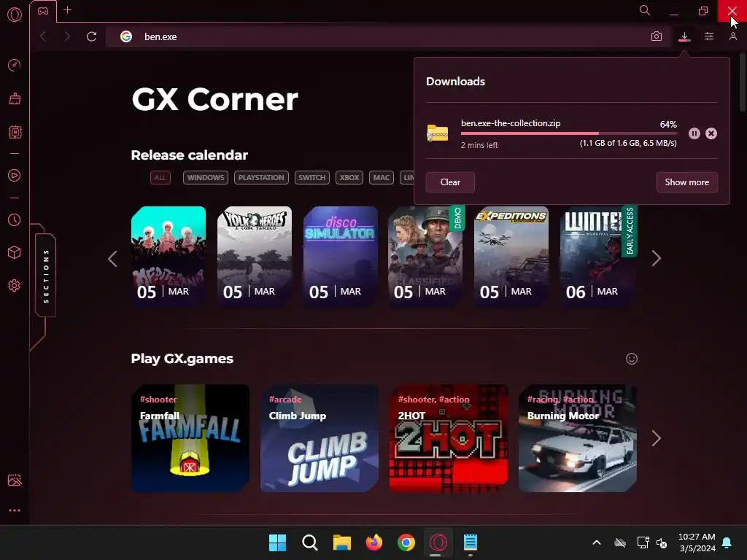This screenshot has height=560, width=747.
Task: Filter release calendar by WINDOWS
Action: pyautogui.click(x=205, y=178)
